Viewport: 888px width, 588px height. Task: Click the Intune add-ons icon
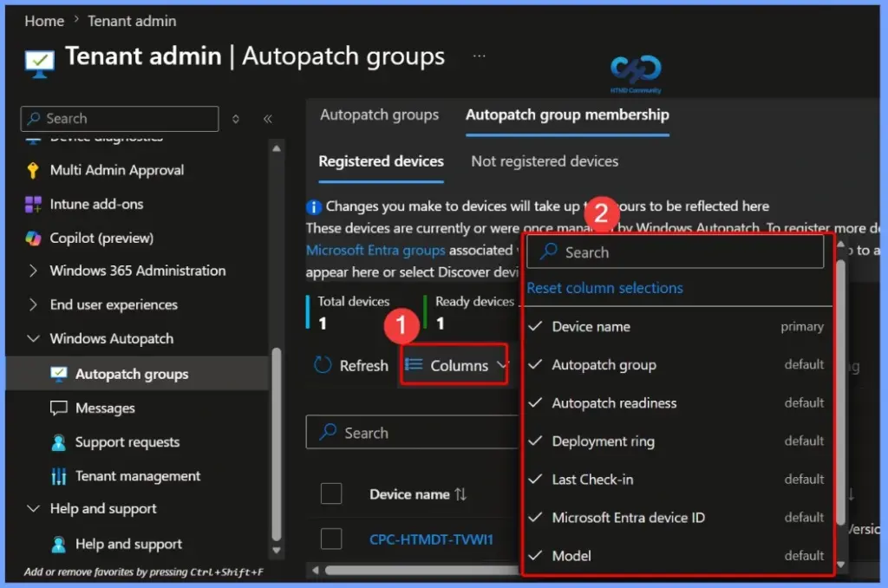pos(33,205)
